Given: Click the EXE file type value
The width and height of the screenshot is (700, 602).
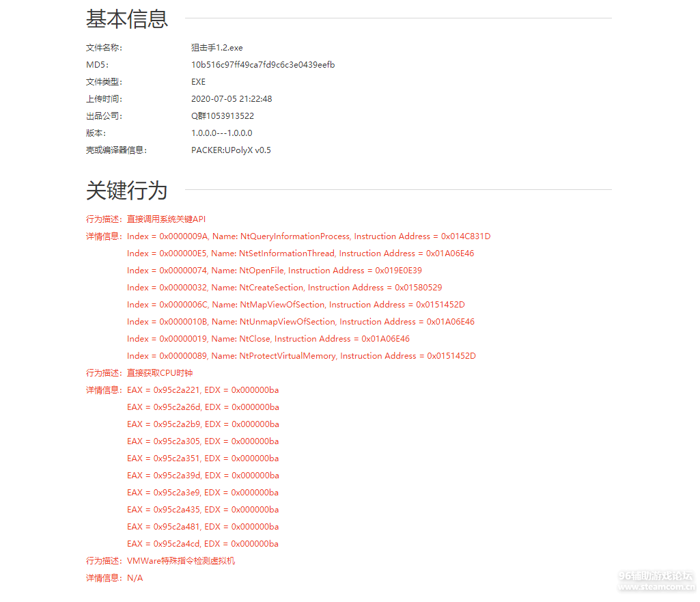Looking at the screenshot, I should coord(198,82).
